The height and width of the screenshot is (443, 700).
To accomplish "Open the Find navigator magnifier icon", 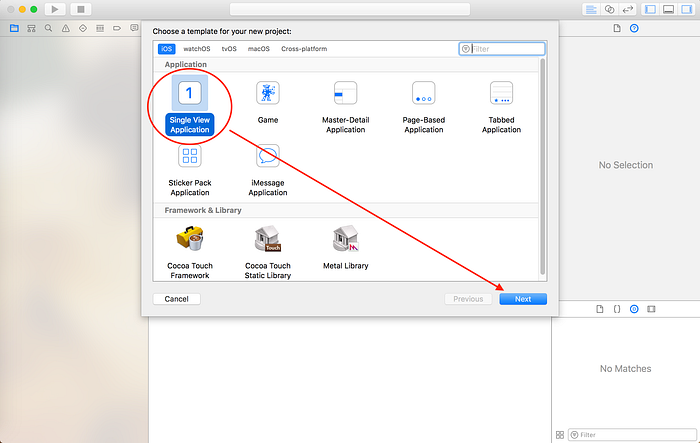I will coord(48,28).
